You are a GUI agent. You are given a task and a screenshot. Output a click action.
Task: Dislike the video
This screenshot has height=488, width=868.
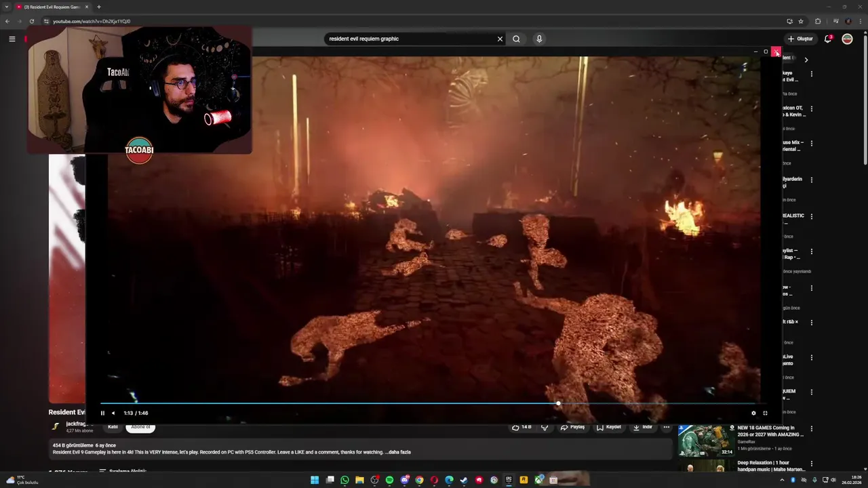pyautogui.click(x=545, y=427)
